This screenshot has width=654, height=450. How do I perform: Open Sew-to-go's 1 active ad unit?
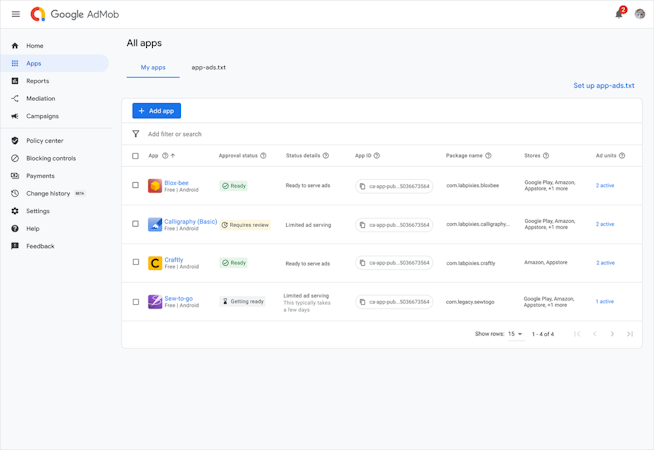coord(605,301)
